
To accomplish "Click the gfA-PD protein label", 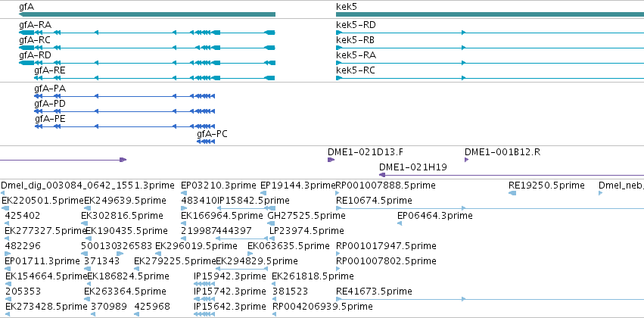I will 50,104.
